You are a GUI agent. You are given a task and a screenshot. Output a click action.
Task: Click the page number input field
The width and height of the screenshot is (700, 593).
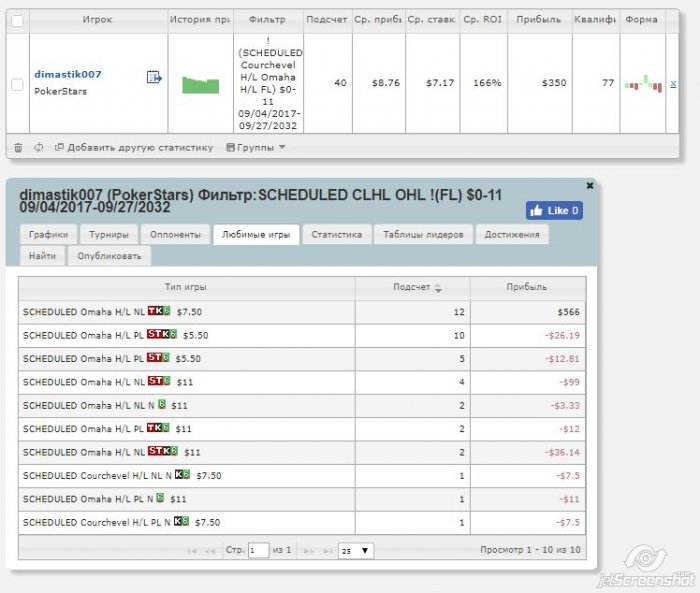tap(258, 551)
